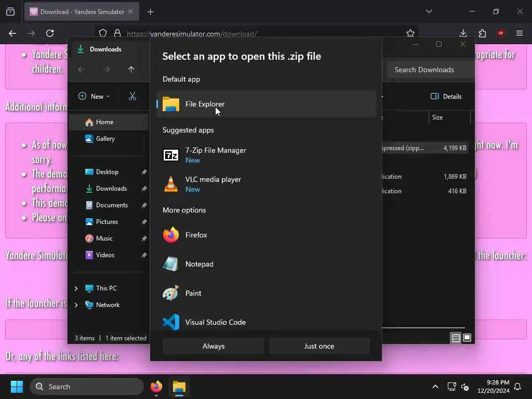The image size is (532, 399).
Task: Expand Network tree node
Action: click(x=76, y=305)
